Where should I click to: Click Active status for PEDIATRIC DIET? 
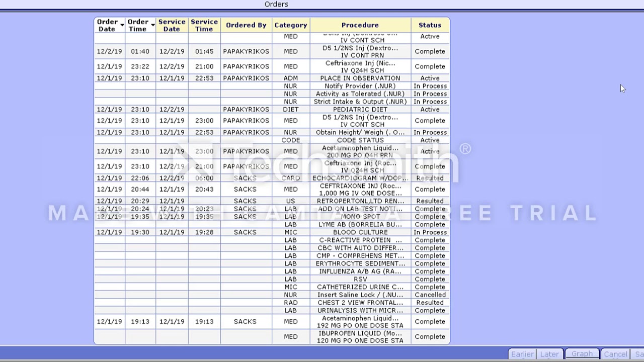tap(430, 110)
